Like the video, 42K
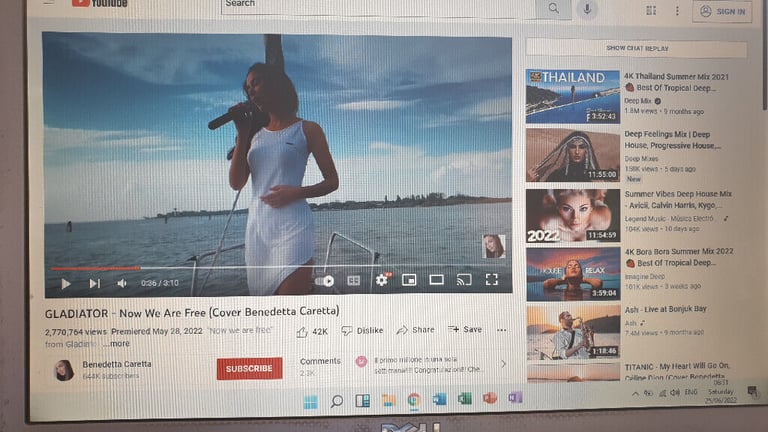Image resolution: width=768 pixels, height=432 pixels. pyautogui.click(x=312, y=332)
